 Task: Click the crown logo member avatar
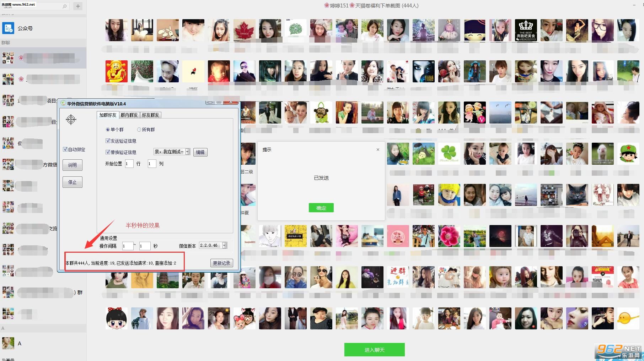point(526,30)
